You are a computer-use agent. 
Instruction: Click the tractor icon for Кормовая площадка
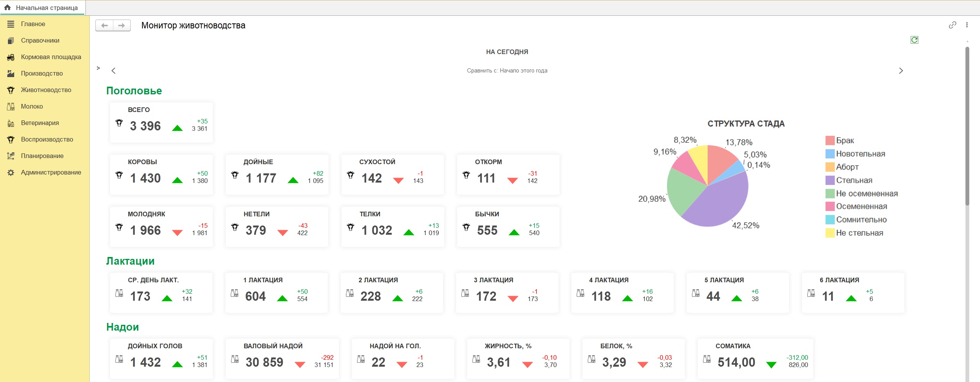pos(11,57)
